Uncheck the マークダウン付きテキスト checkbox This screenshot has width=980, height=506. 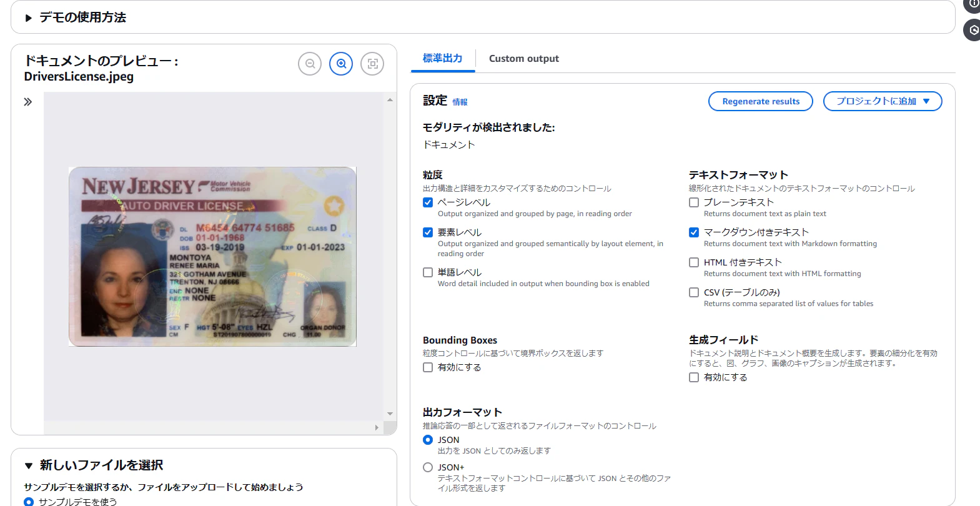694,232
